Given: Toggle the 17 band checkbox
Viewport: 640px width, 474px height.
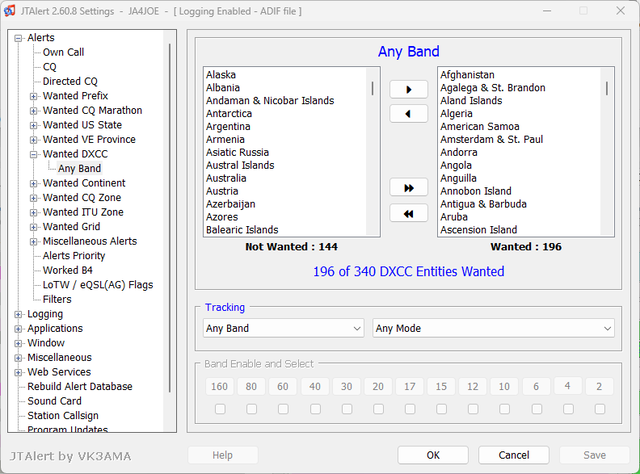Looking at the screenshot, I should [410, 409].
